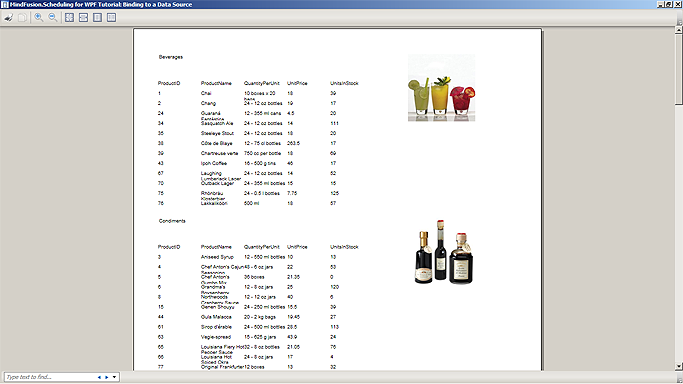This screenshot has width=683, height=384.
Task: Click the scroll down arrow
Action: coord(679,366)
